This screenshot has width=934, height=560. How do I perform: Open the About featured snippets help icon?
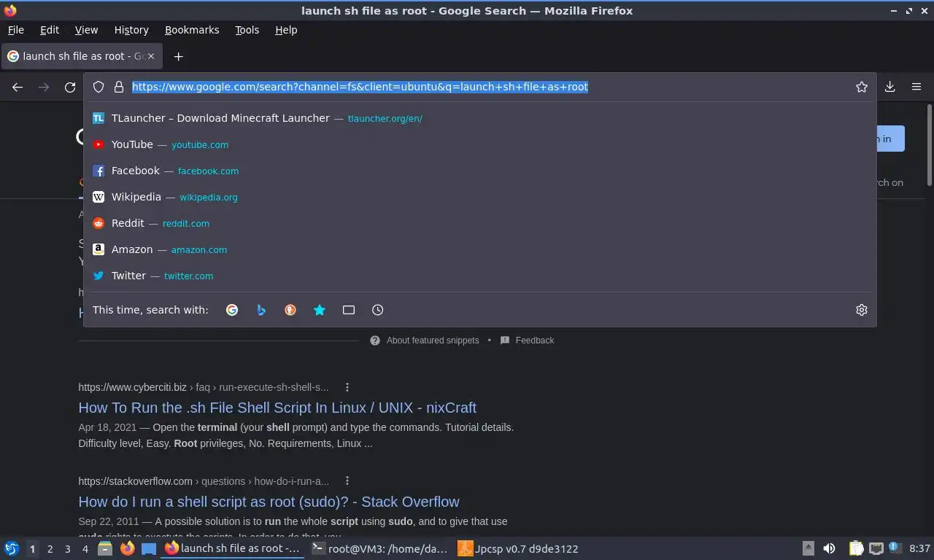tap(375, 341)
